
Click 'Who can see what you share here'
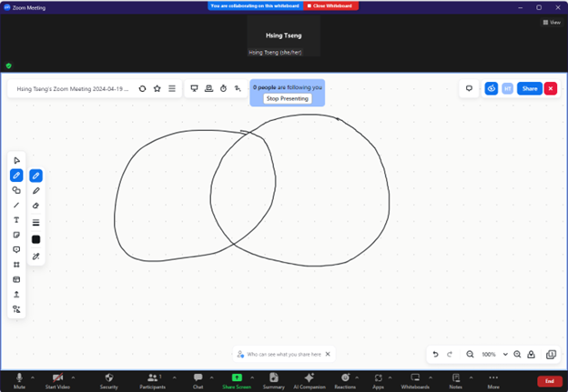(x=284, y=355)
